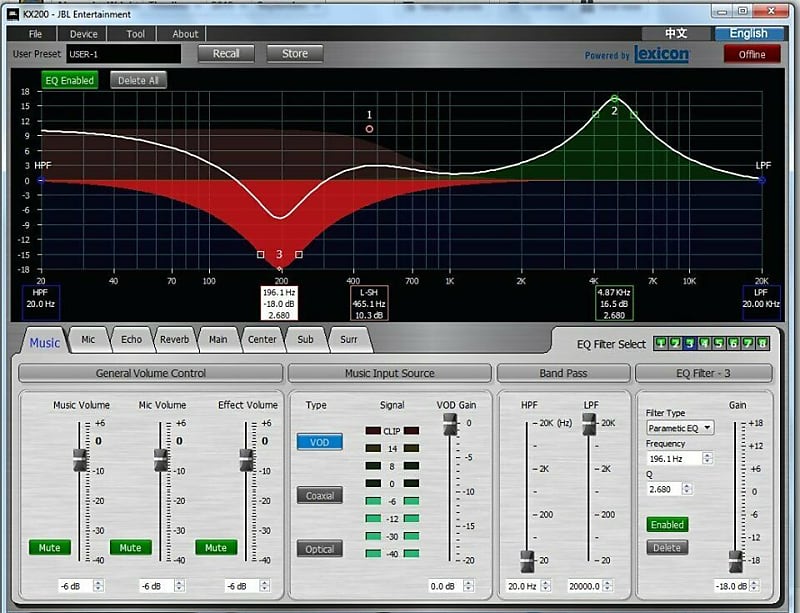The height and width of the screenshot is (613, 800).
Task: Adjust VOD Gain dB stepper arrows
Action: coord(468,585)
